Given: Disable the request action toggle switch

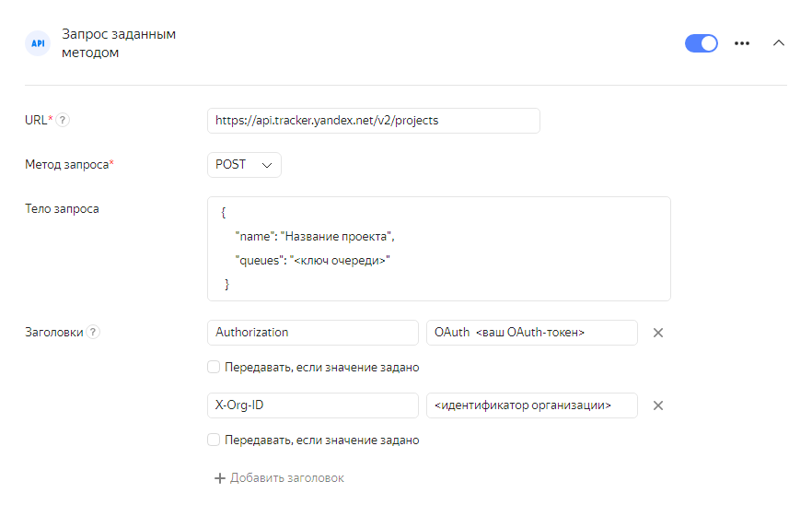Looking at the screenshot, I should [x=702, y=43].
